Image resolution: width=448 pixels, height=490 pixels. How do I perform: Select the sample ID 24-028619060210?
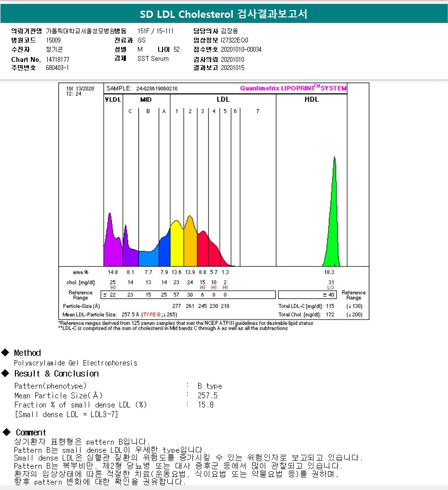pos(157,88)
